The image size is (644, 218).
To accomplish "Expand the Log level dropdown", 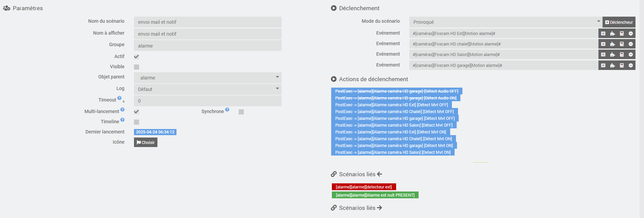I will pyautogui.click(x=207, y=89).
